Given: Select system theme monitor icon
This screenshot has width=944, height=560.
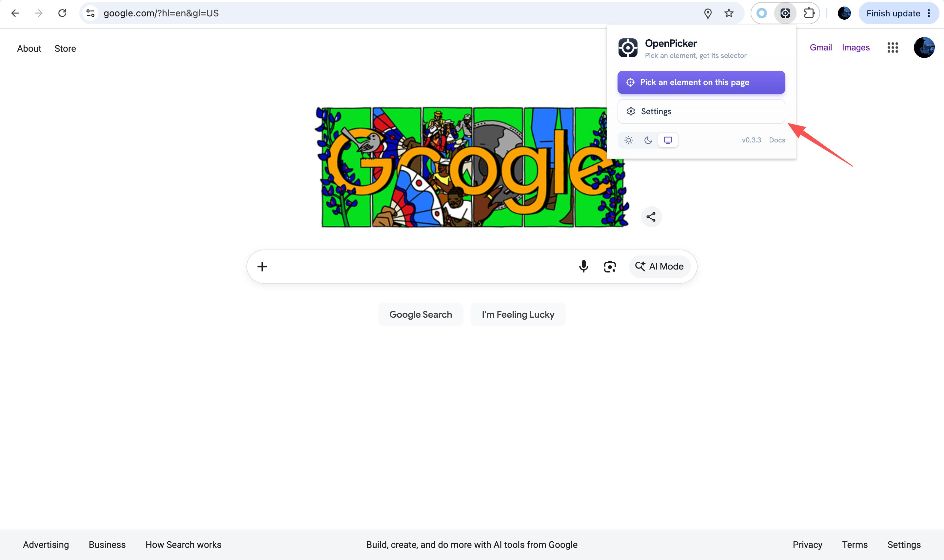Looking at the screenshot, I should coord(668,140).
